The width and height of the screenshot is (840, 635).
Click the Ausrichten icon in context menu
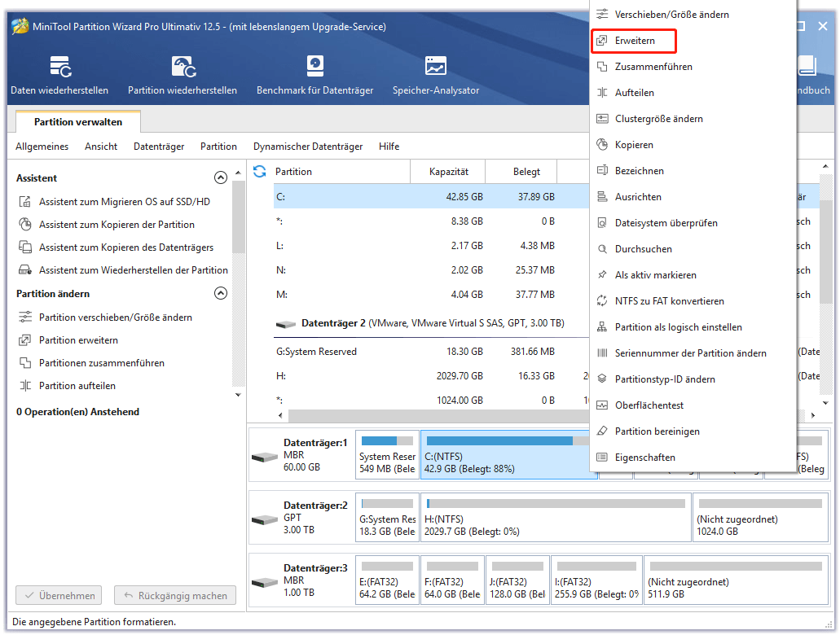coord(602,197)
